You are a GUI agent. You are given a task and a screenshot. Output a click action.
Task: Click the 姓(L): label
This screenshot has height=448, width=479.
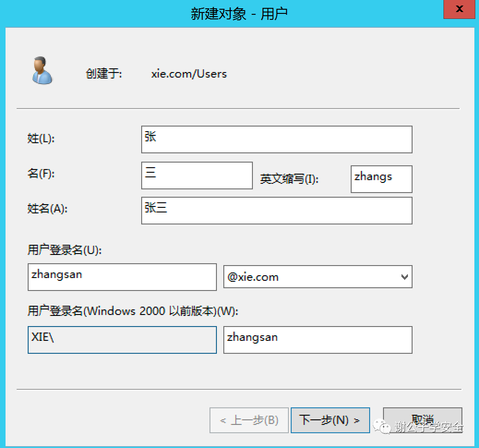[x=41, y=139]
